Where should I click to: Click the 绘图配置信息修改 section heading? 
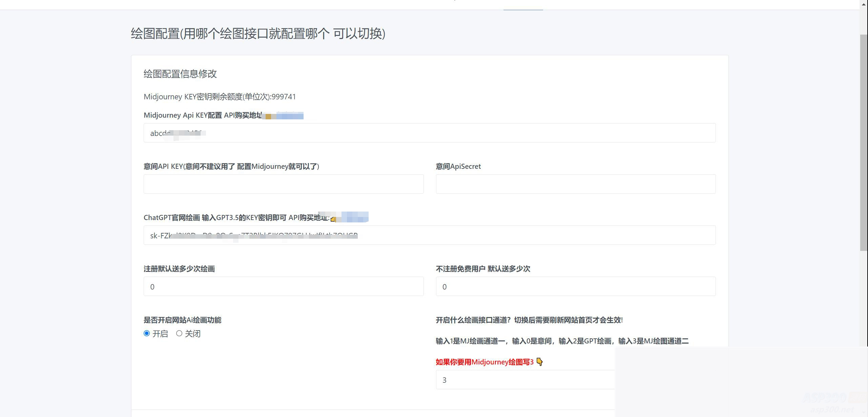pyautogui.click(x=181, y=74)
